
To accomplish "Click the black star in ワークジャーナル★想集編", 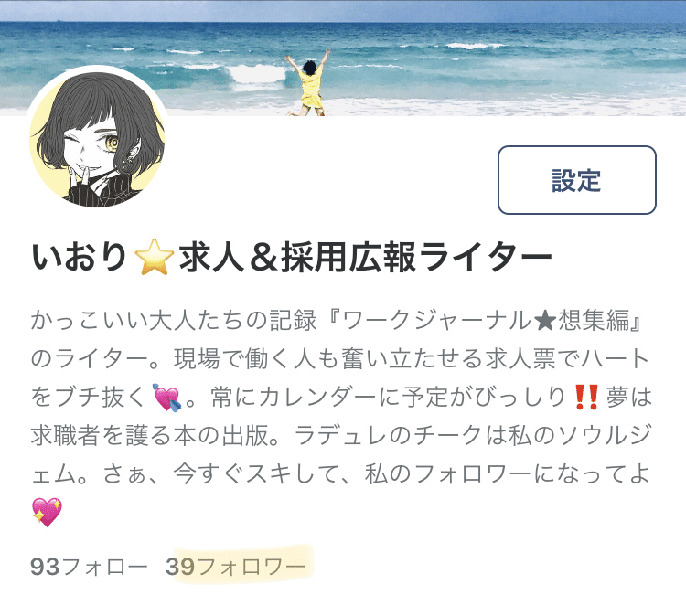I will [x=545, y=322].
